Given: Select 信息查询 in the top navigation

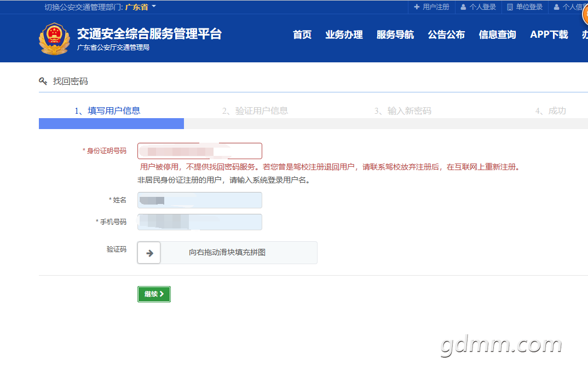Looking at the screenshot, I should click(497, 34).
